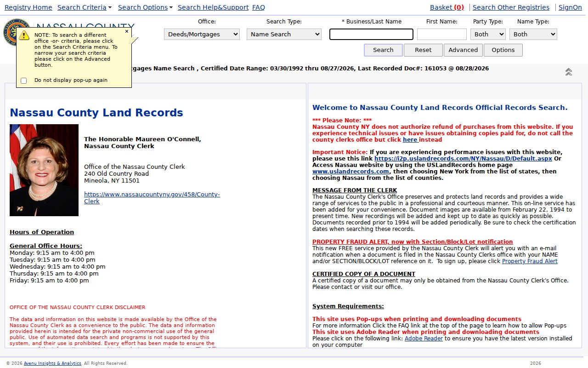Viewport: 588px width, 368px height.
Task: Click the clerk disclaimer red heading
Action: point(78,307)
